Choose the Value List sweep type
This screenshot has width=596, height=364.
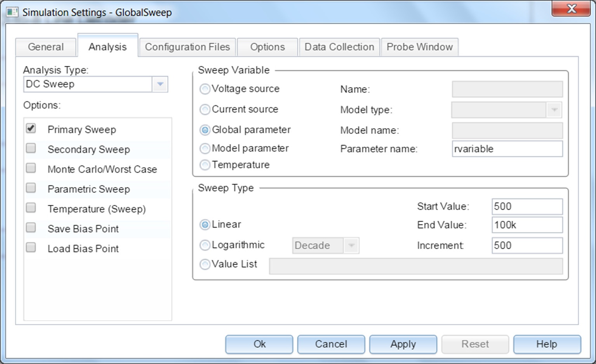point(205,265)
